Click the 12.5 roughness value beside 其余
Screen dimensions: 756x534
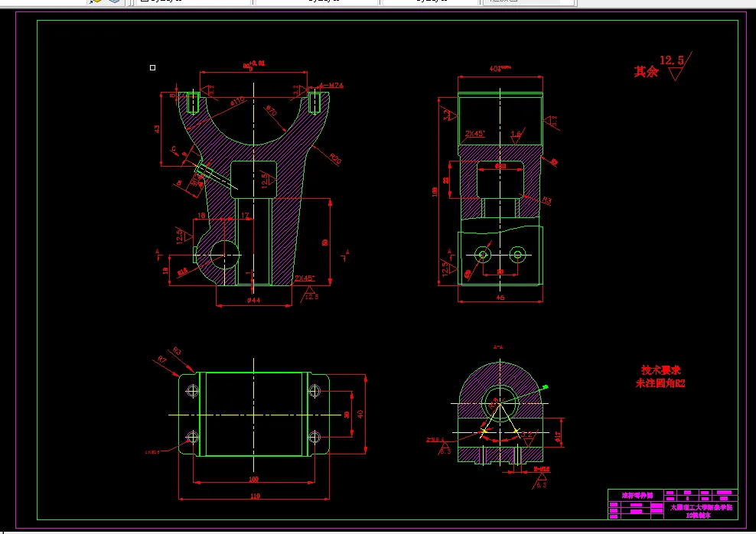click(x=672, y=60)
